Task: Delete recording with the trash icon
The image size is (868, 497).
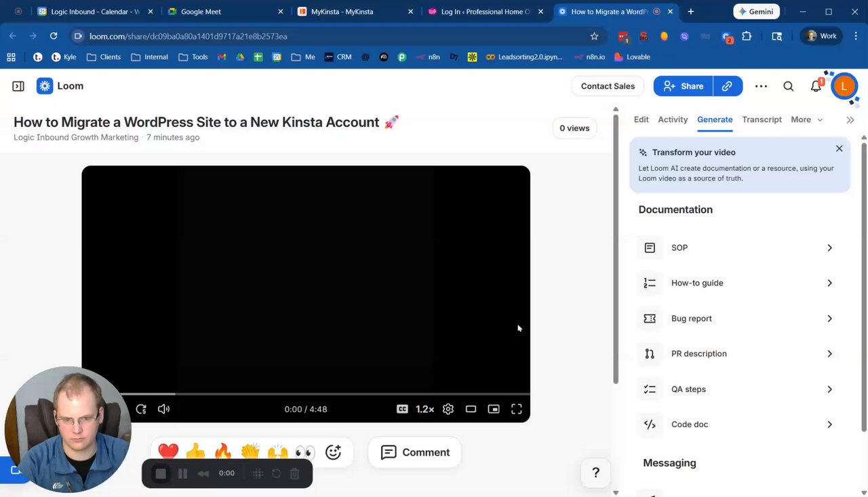Action: pyautogui.click(x=294, y=474)
